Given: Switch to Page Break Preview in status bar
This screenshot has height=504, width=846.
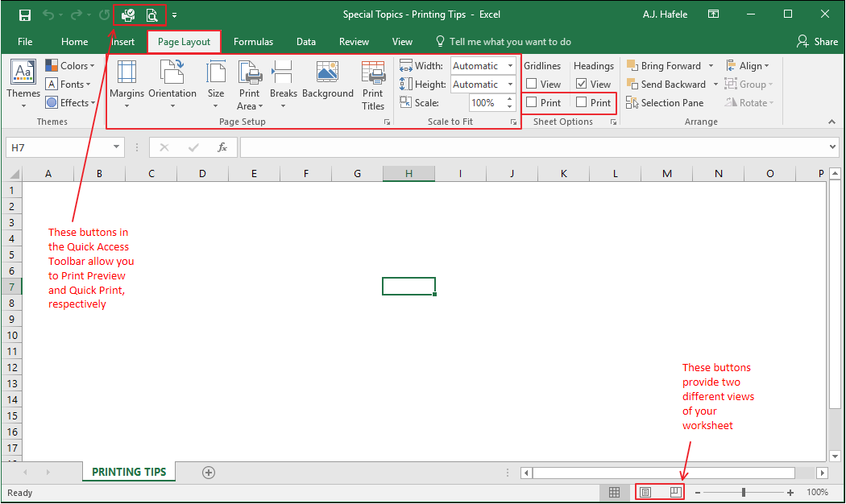Looking at the screenshot, I should click(675, 492).
